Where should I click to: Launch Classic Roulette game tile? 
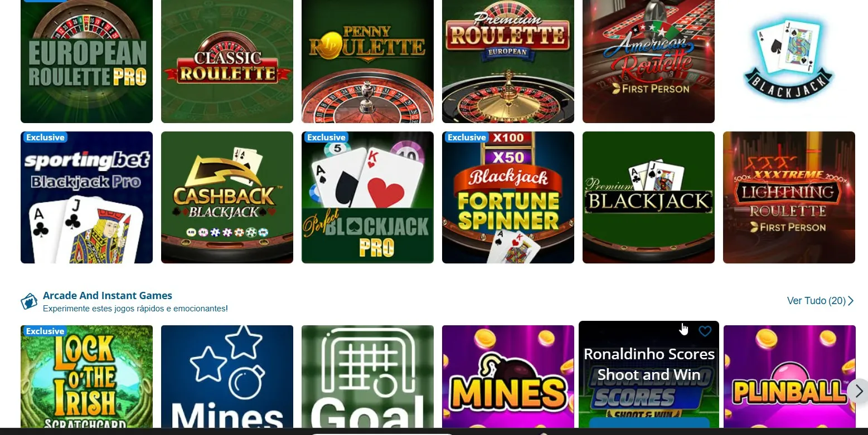(227, 61)
